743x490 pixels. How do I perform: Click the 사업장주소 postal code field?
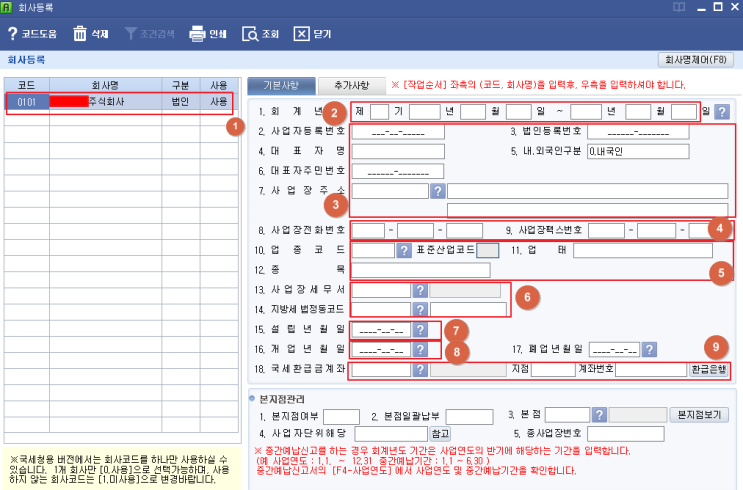[x=390, y=191]
